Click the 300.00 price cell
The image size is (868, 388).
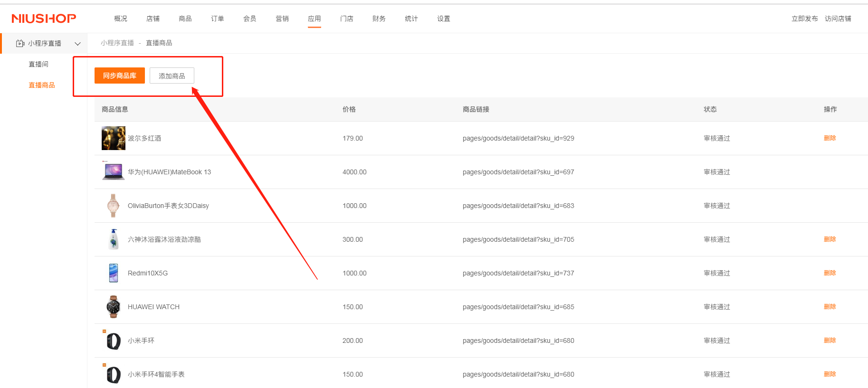point(353,239)
